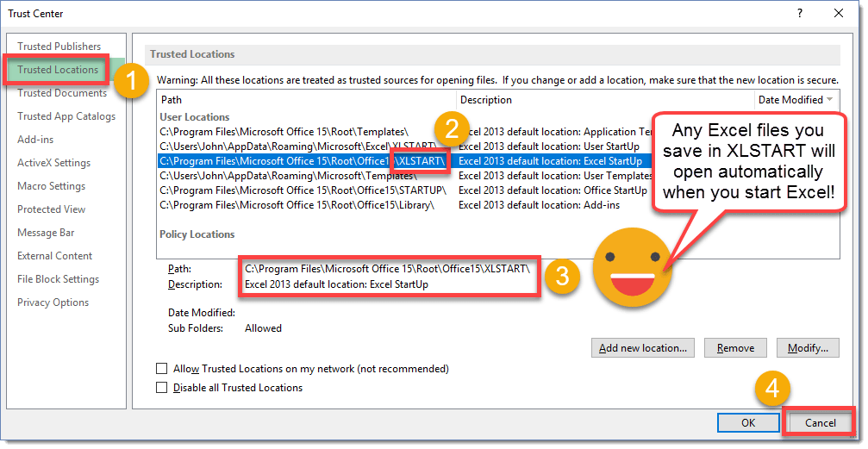Click the Cancel button
The image size is (868, 449).
coord(821,423)
